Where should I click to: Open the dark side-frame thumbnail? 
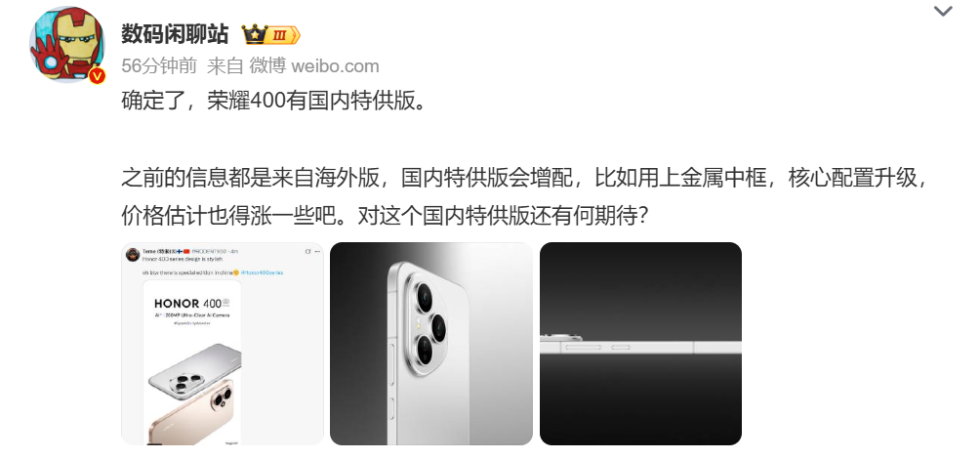pos(640,344)
